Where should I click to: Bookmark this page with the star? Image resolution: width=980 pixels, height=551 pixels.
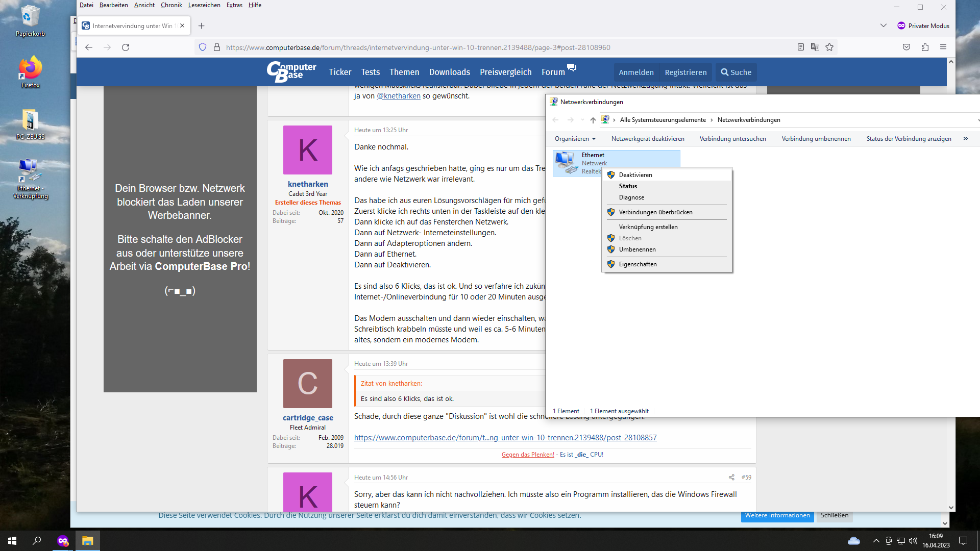(829, 47)
